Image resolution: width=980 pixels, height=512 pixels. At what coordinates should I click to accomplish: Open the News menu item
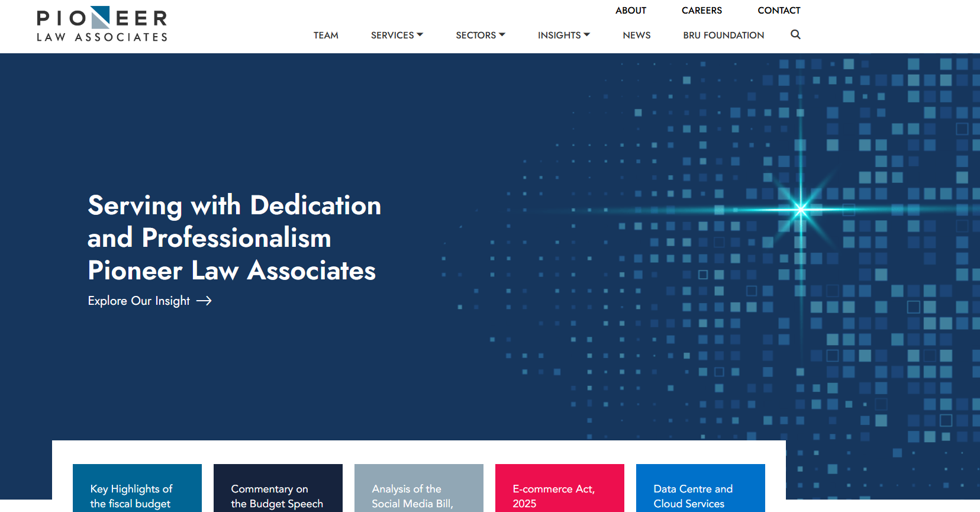[637, 35]
